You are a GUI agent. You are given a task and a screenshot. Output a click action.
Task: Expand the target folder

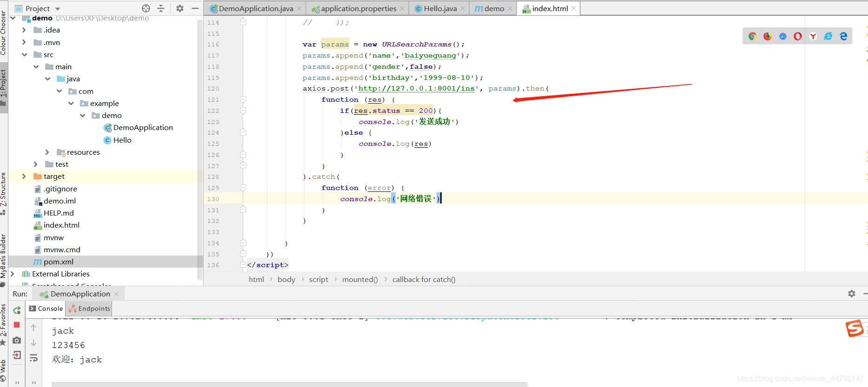point(24,176)
